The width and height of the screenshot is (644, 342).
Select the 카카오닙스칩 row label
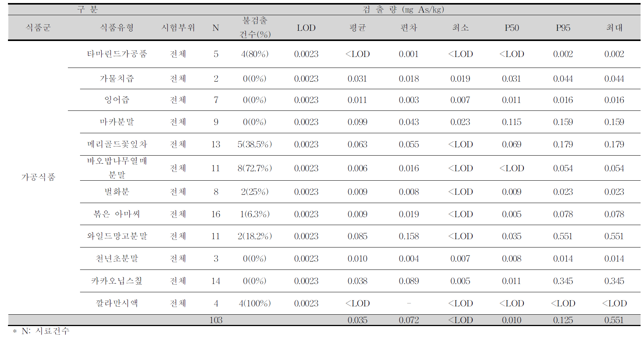pyautogui.click(x=117, y=281)
